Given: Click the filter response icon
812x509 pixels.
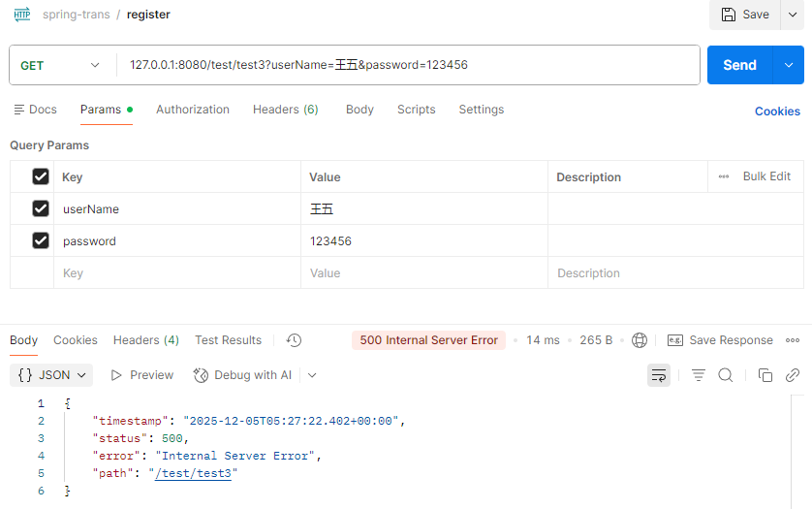Looking at the screenshot, I should point(699,375).
